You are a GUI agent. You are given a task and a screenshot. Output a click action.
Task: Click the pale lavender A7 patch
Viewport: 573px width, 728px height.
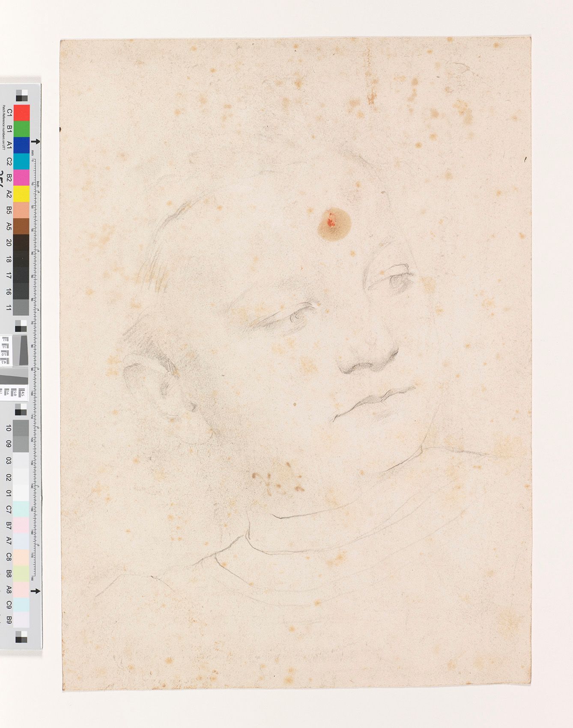(x=21, y=542)
